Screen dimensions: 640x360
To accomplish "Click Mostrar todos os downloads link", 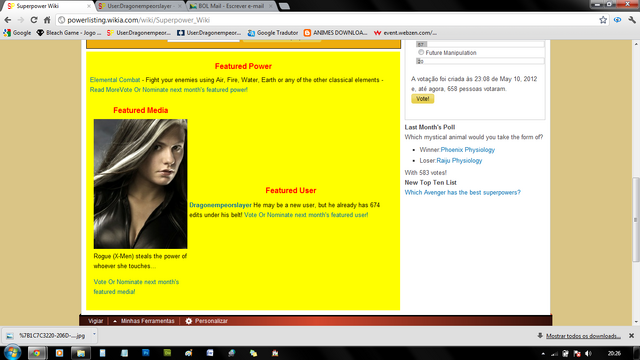I will point(583,336).
